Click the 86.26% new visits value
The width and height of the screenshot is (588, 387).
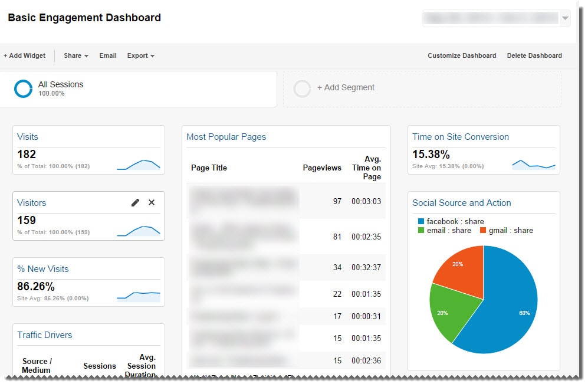[x=36, y=287]
